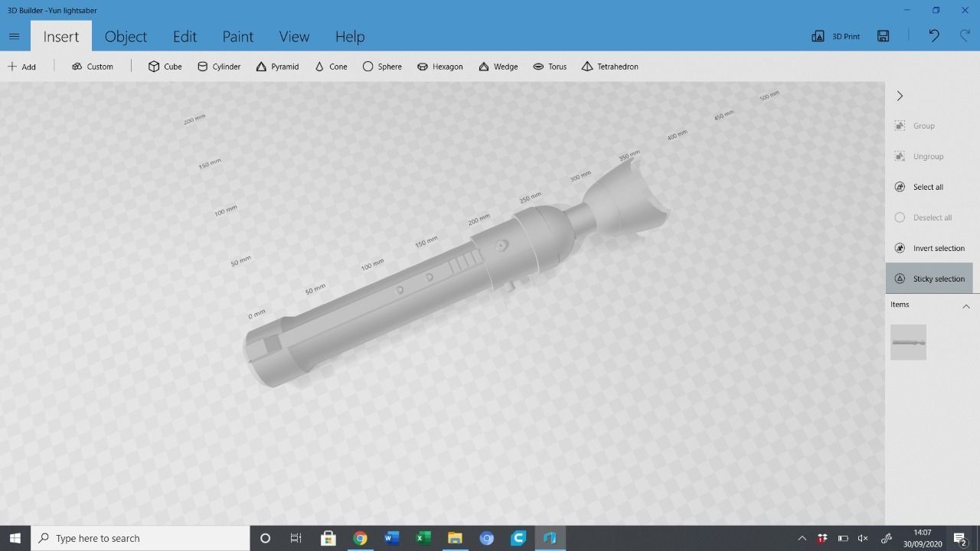Open Excel from the taskbar
Screen dimensions: 980x551
tap(423, 538)
